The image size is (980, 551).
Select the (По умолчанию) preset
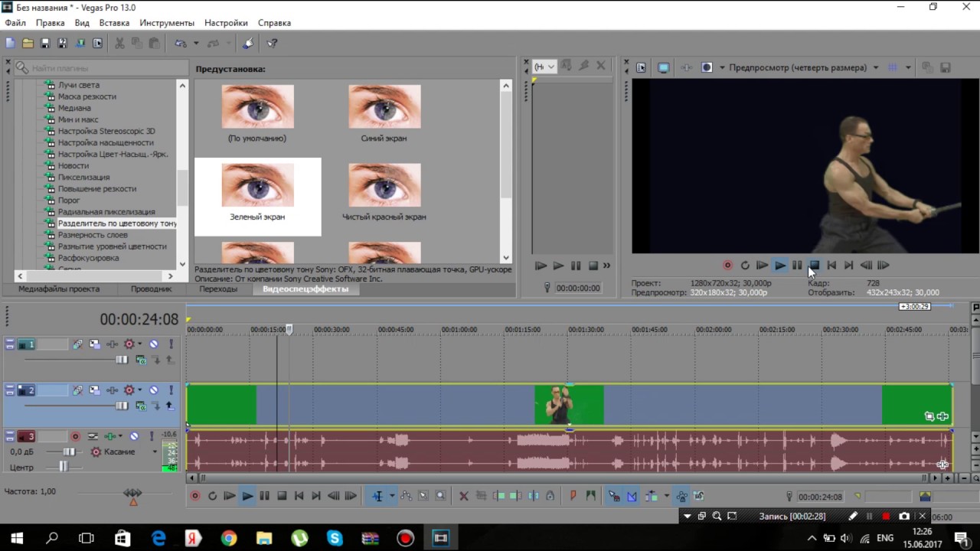pos(257,113)
